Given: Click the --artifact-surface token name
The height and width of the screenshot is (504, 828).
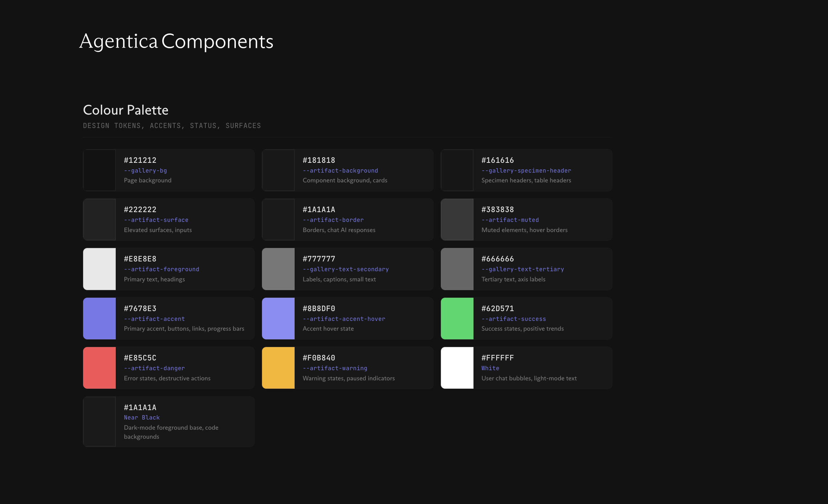Looking at the screenshot, I should [x=156, y=220].
